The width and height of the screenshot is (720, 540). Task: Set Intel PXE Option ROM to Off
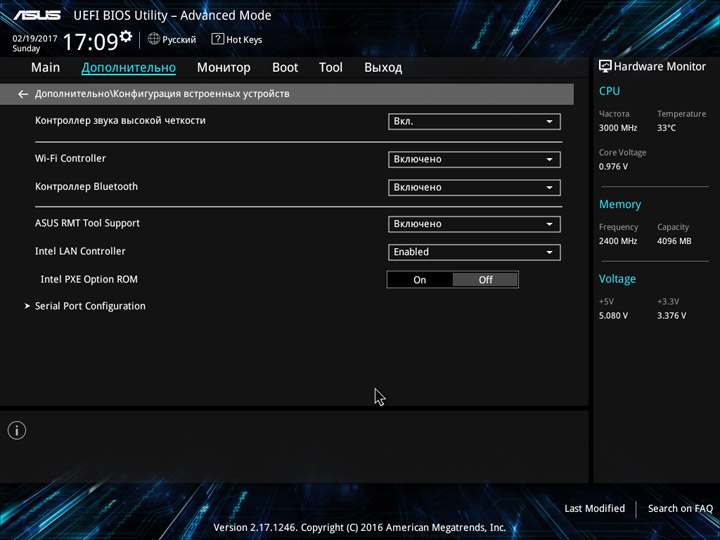(485, 280)
